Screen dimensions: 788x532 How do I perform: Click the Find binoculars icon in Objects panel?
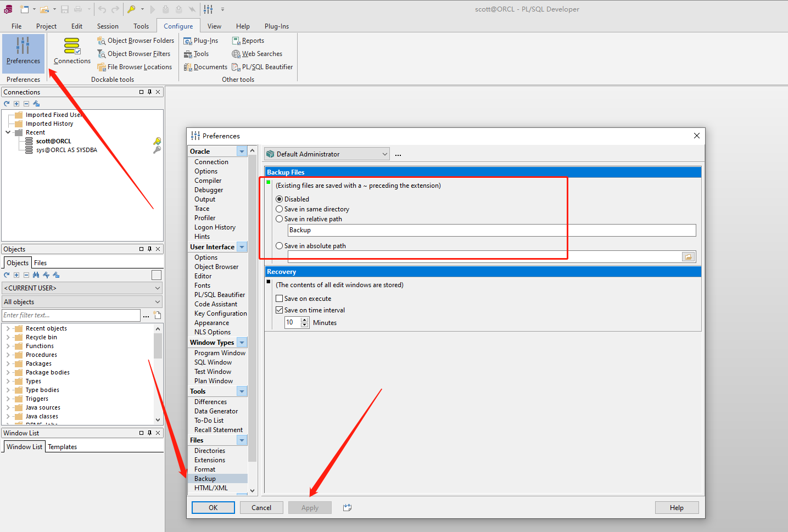click(x=36, y=275)
